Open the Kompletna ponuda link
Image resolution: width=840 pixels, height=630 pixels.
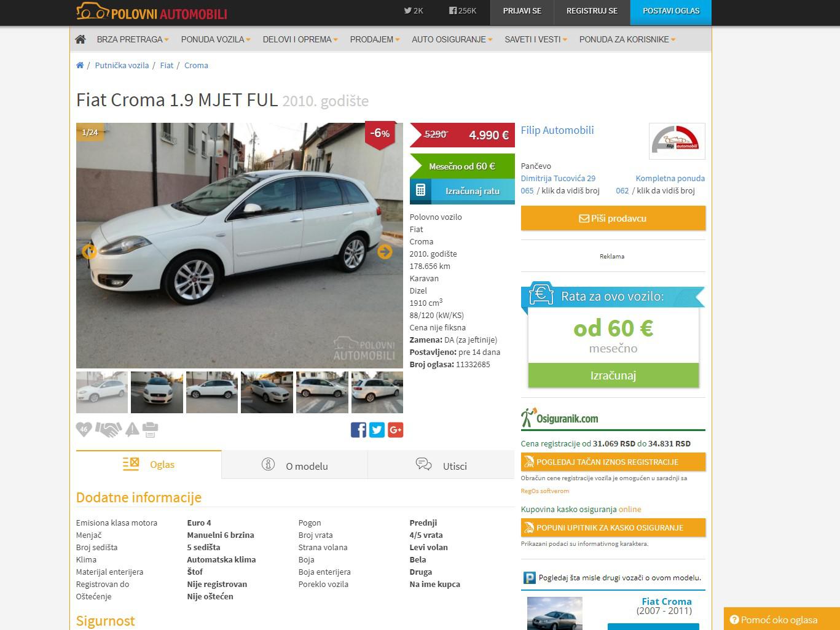point(670,178)
